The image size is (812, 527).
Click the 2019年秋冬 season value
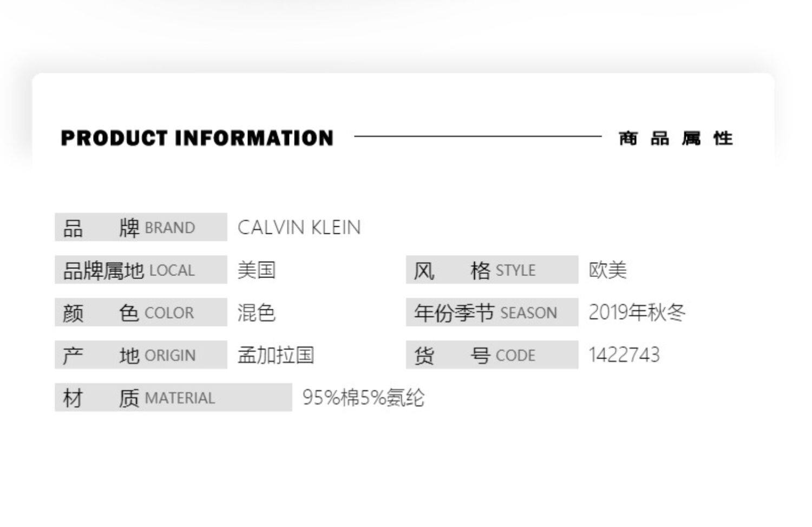tap(637, 313)
